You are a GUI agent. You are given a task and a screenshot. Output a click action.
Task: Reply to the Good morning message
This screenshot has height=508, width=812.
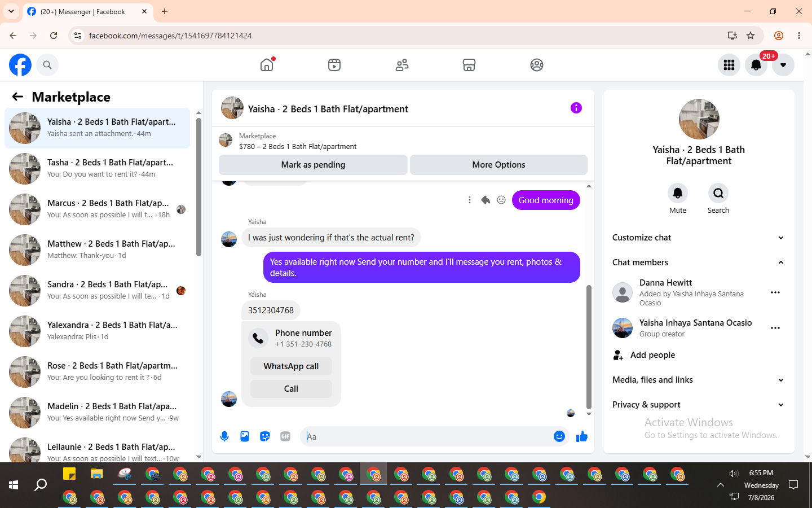[486, 200]
